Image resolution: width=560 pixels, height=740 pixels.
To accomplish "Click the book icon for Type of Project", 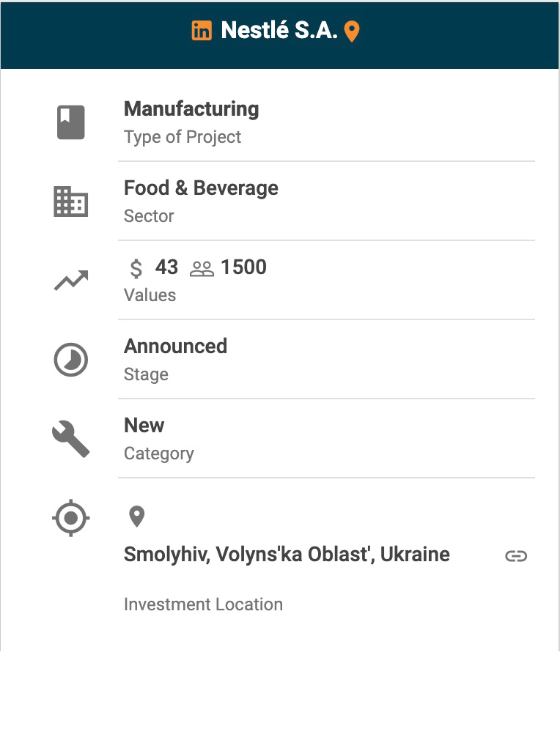I will [71, 122].
